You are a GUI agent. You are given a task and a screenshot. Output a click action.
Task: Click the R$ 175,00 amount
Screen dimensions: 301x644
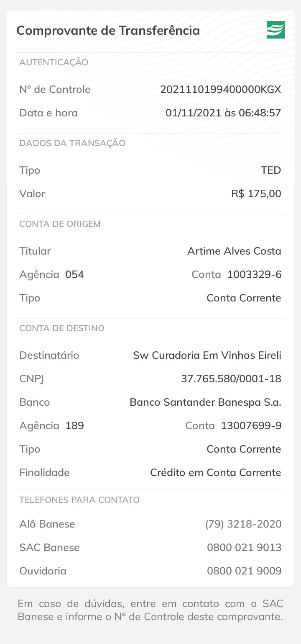coord(256,194)
